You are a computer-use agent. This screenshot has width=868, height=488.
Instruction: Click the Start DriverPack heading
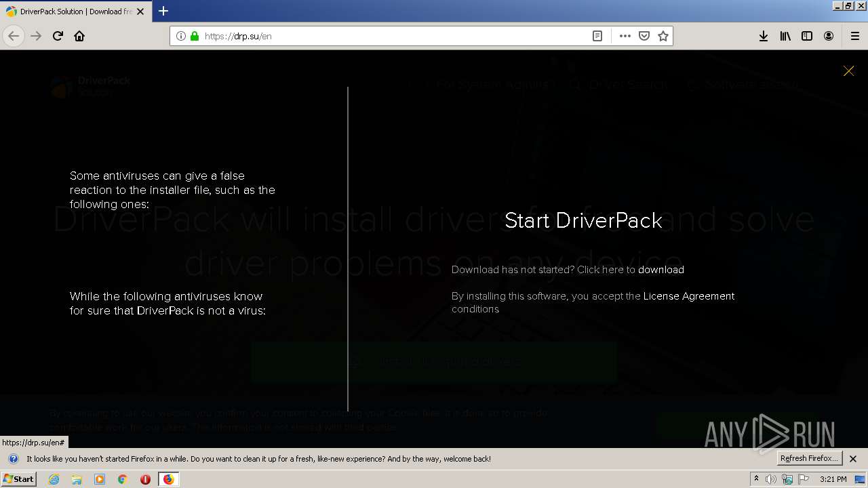click(583, 220)
